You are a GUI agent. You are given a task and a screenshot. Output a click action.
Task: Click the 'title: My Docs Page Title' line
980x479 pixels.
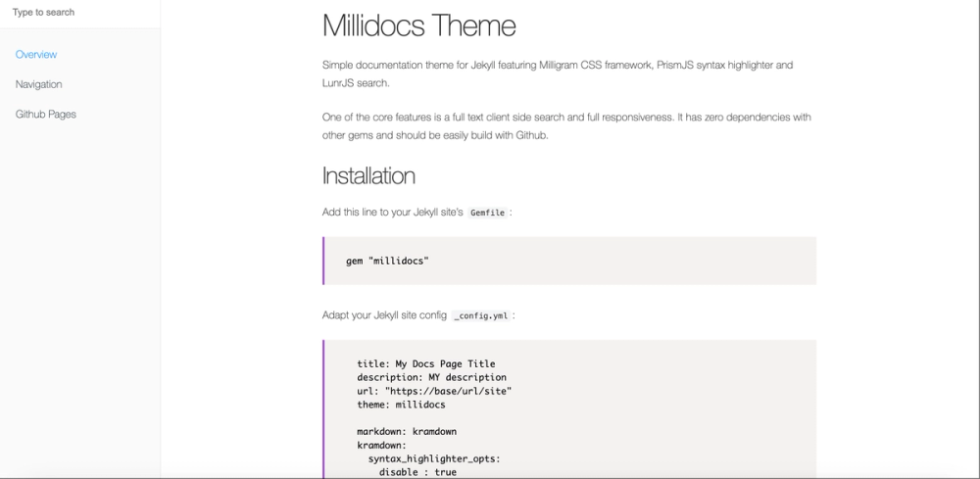point(426,364)
